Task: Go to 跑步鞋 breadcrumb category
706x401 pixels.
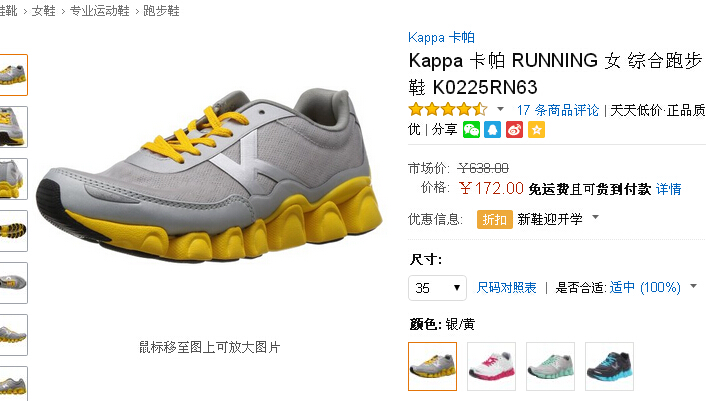Action: (x=161, y=11)
